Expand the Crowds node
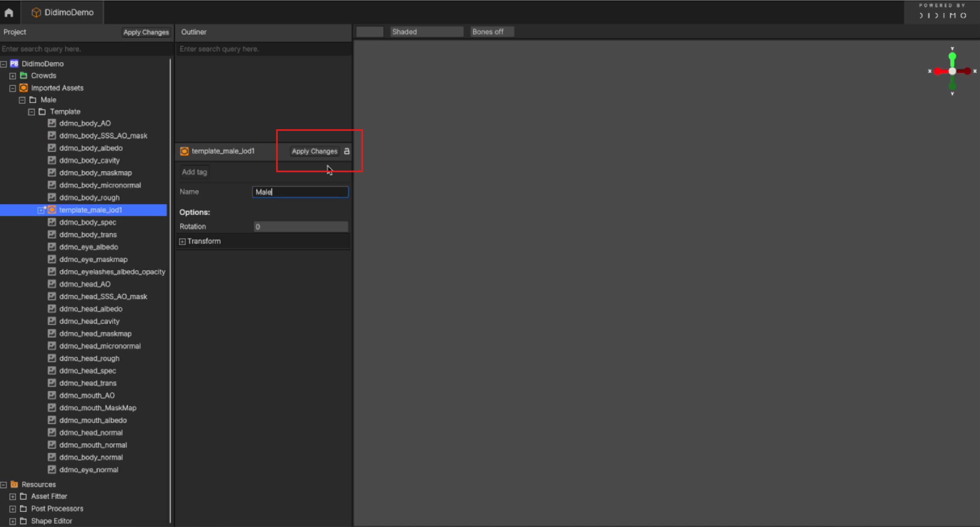980x527 pixels. pyautogui.click(x=13, y=76)
